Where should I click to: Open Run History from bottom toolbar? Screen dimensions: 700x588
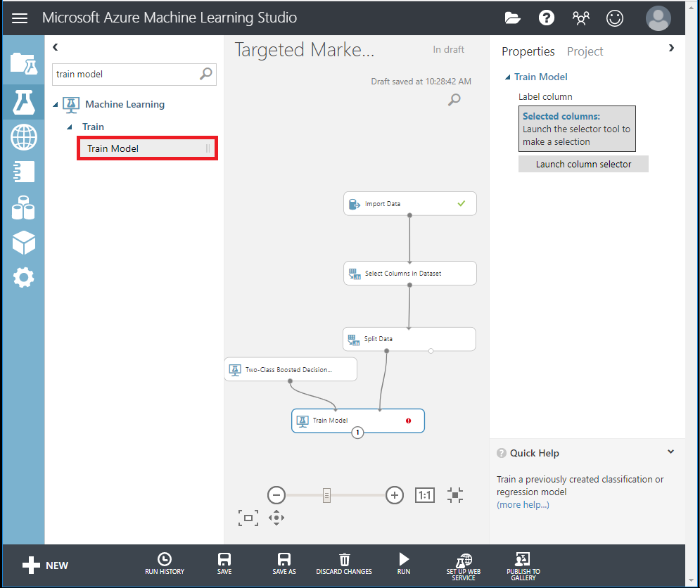coord(165,563)
